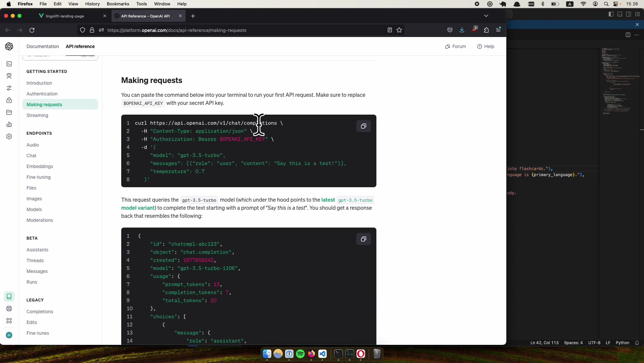Select Streaming in Getting Started section

(37, 115)
